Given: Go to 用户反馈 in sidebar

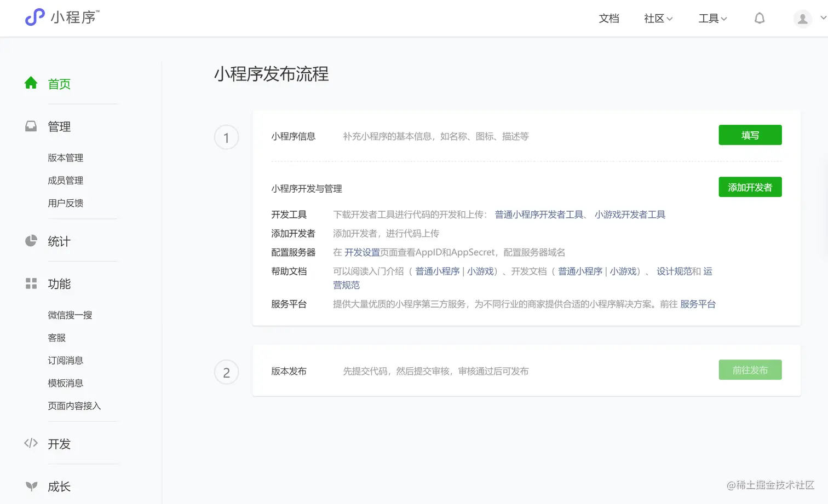Looking at the screenshot, I should pyautogui.click(x=65, y=203).
